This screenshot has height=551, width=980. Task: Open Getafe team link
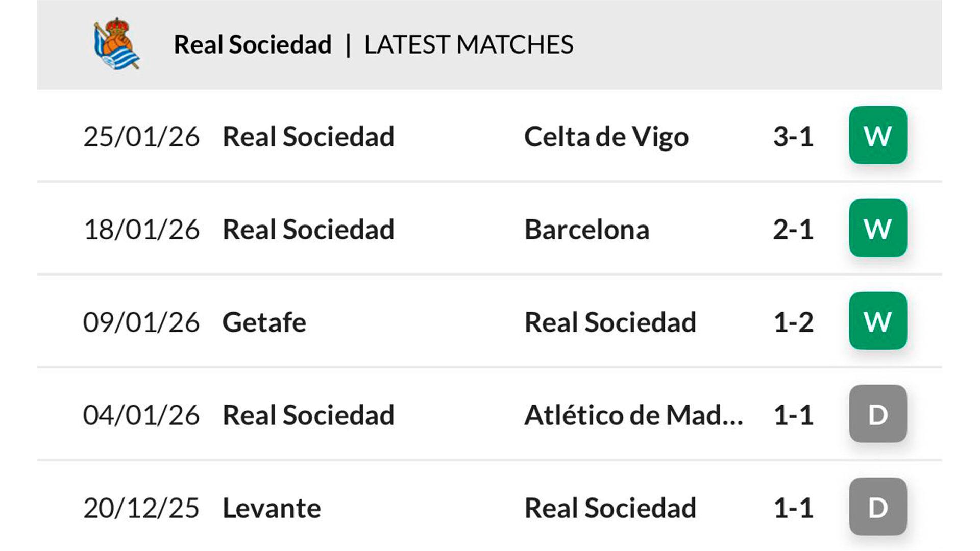click(x=264, y=322)
